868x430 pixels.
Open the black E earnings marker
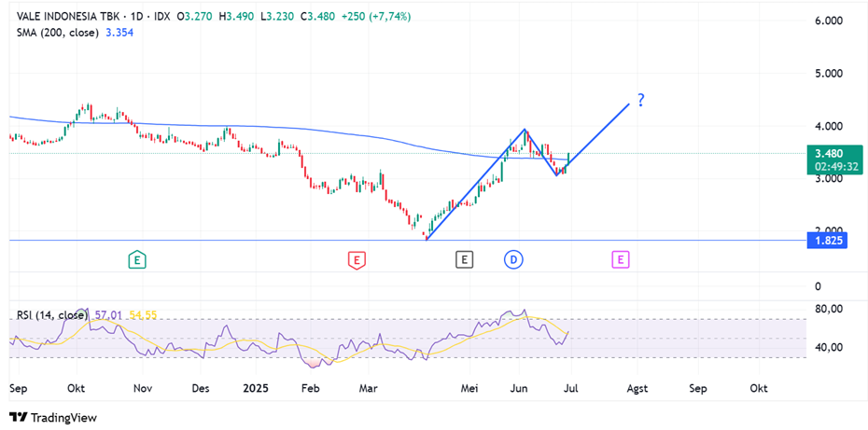(x=464, y=258)
